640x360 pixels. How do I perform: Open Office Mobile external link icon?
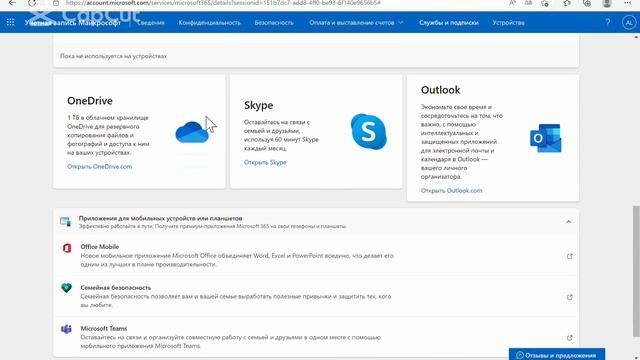[569, 256]
